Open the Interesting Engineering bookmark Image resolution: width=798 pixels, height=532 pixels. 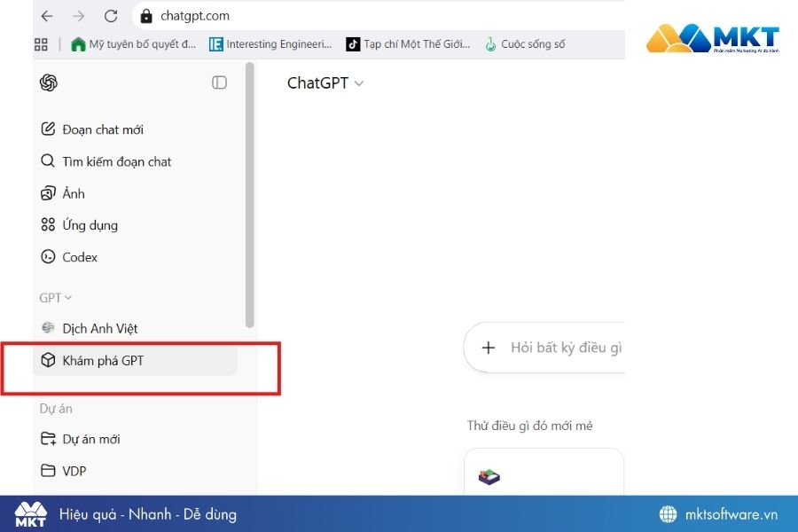(270, 44)
